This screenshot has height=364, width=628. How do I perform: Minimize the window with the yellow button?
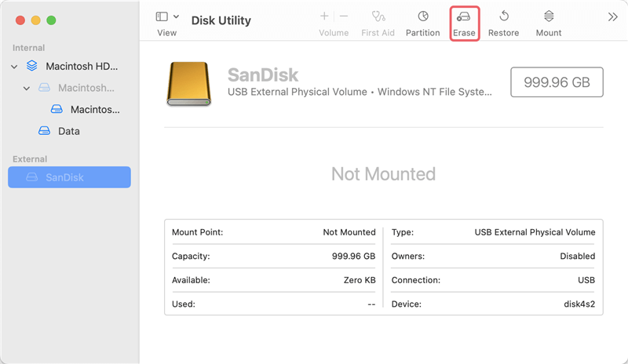(x=35, y=20)
